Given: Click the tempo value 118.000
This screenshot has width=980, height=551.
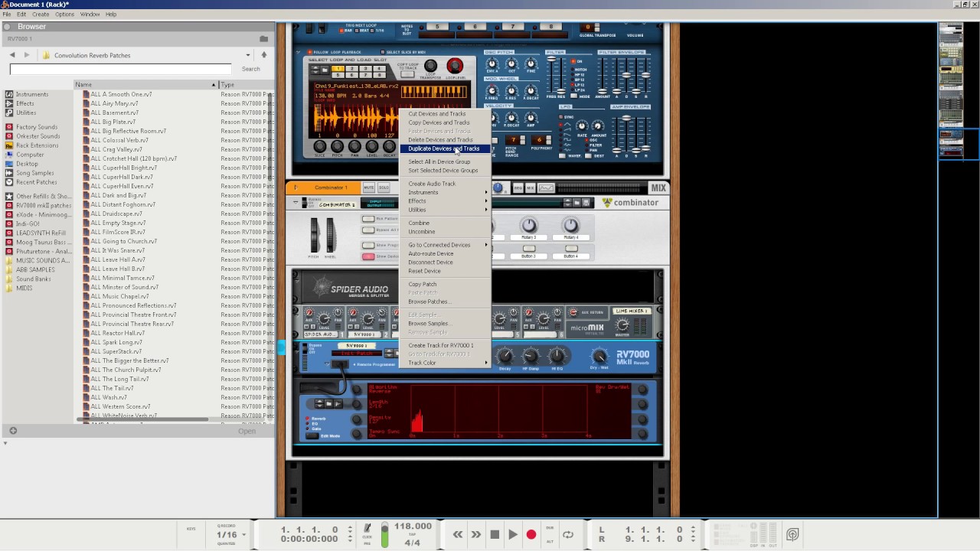Looking at the screenshot, I should pos(413,527).
